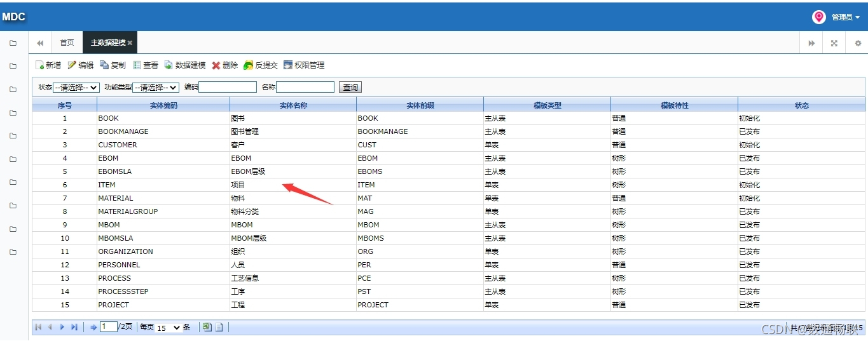The width and height of the screenshot is (868, 341).
Task: Select the 图书管理 entity name cell
Action: tap(293, 131)
